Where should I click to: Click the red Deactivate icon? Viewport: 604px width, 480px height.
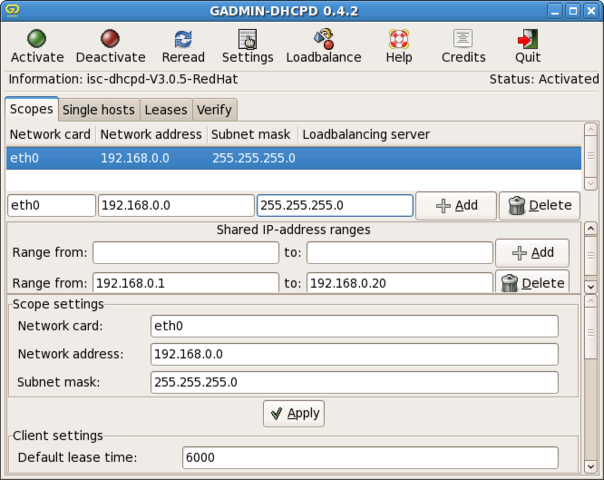click(x=110, y=39)
